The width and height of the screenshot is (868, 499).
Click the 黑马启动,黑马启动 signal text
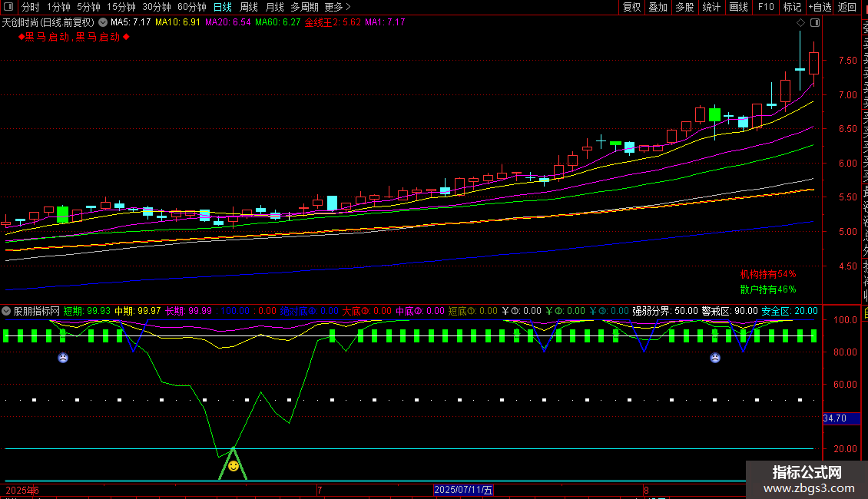[x=74, y=37]
